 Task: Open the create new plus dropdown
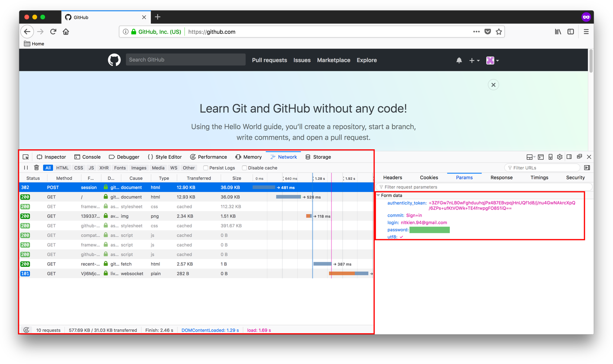[x=474, y=60]
